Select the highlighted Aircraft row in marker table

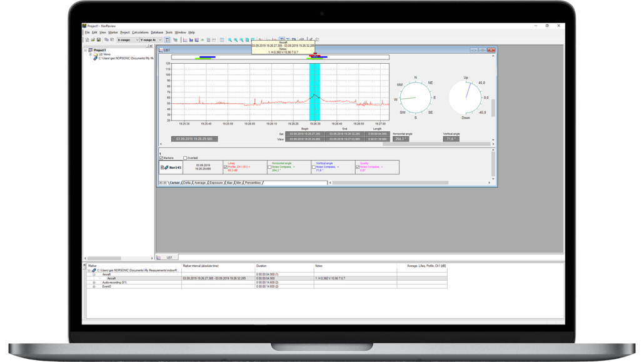tap(267, 279)
